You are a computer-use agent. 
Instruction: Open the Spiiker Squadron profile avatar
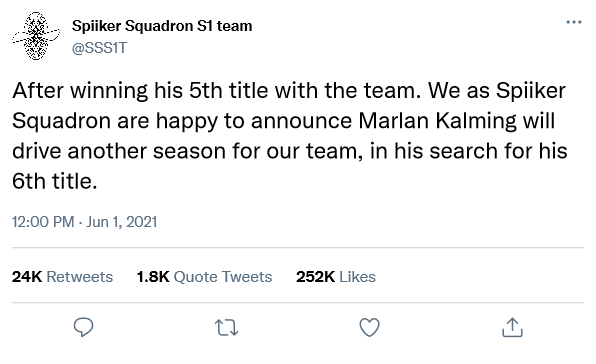coord(36,36)
